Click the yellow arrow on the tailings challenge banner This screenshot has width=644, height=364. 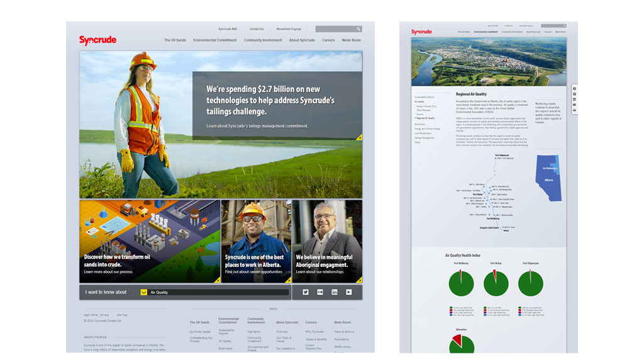tap(359, 137)
